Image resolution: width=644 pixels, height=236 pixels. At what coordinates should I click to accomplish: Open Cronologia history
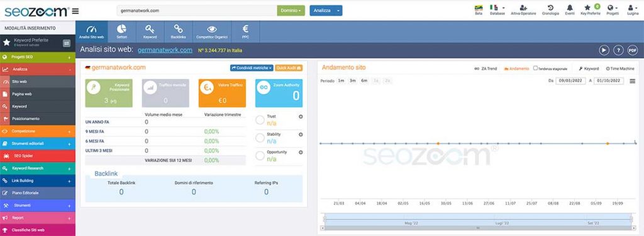[x=550, y=10]
